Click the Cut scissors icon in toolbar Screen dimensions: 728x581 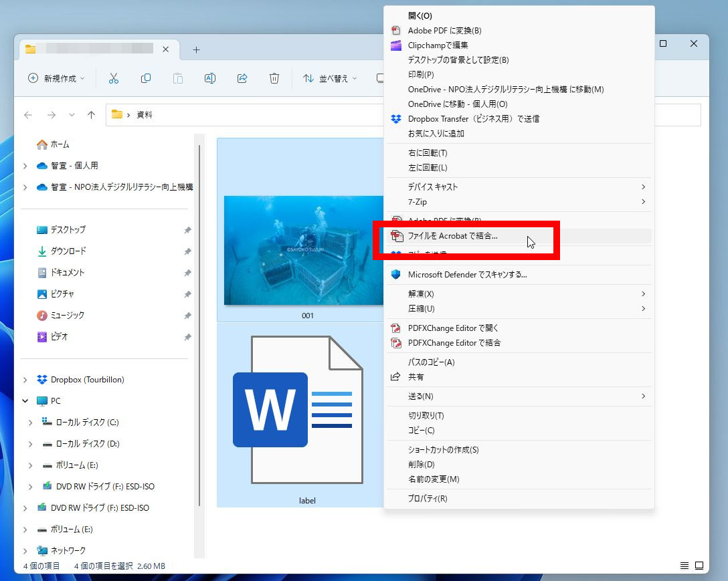114,78
